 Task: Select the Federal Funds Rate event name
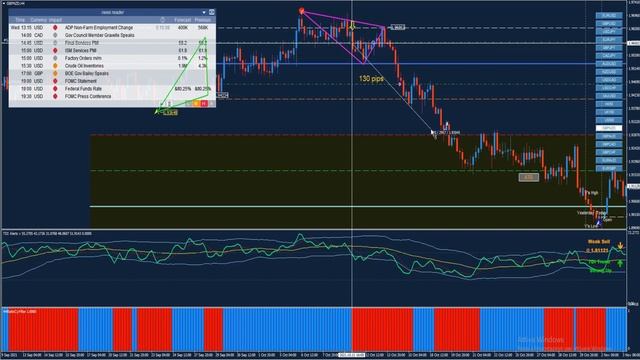(83, 89)
